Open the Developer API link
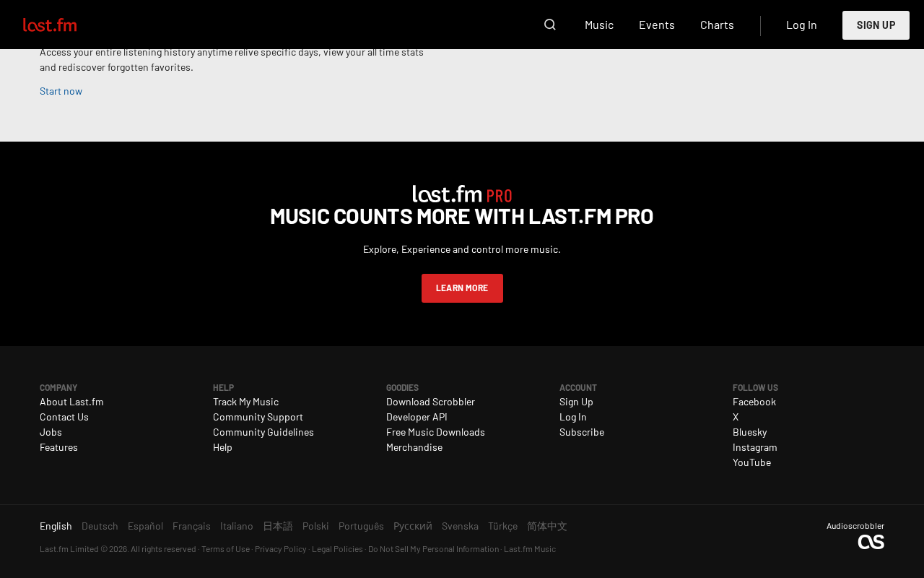 click(417, 417)
